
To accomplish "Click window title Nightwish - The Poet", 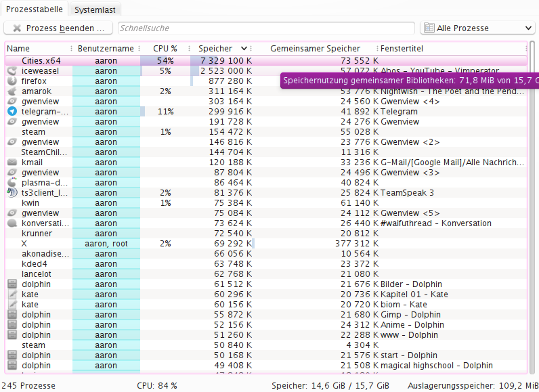I will (x=452, y=91).
